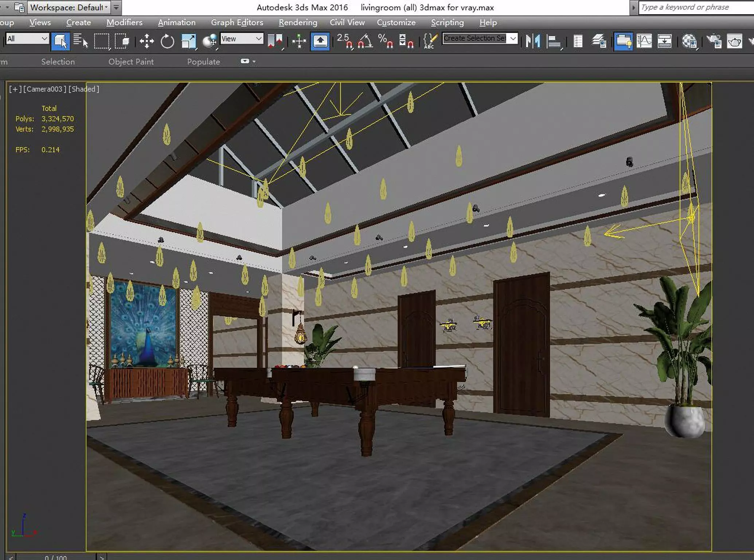Image resolution: width=754 pixels, height=560 pixels.
Task: Switch to the Populate ribbon tab
Action: click(x=203, y=62)
